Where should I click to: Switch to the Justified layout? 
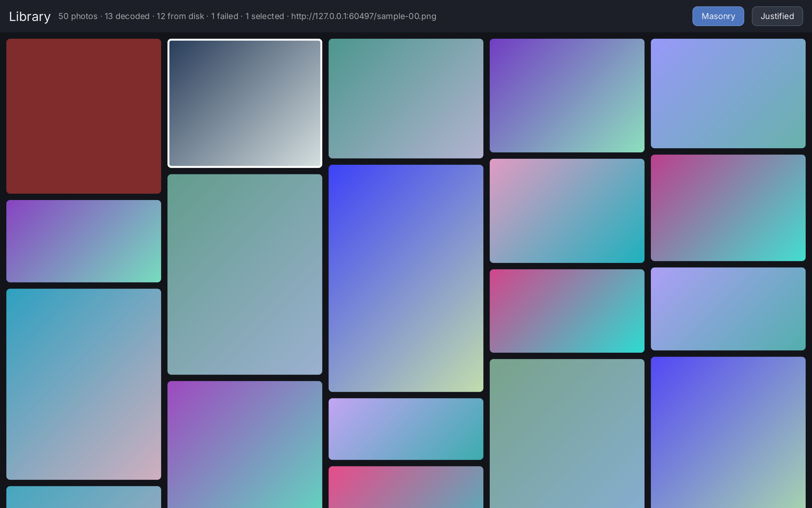point(777,16)
